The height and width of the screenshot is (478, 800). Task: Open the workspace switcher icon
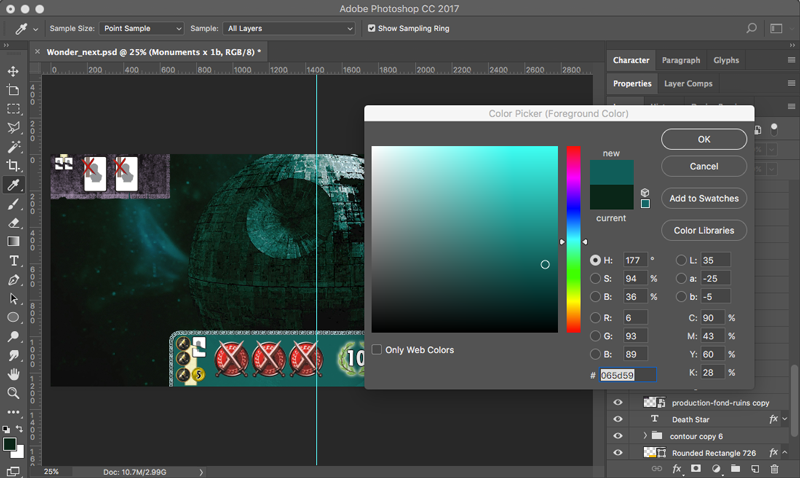776,29
